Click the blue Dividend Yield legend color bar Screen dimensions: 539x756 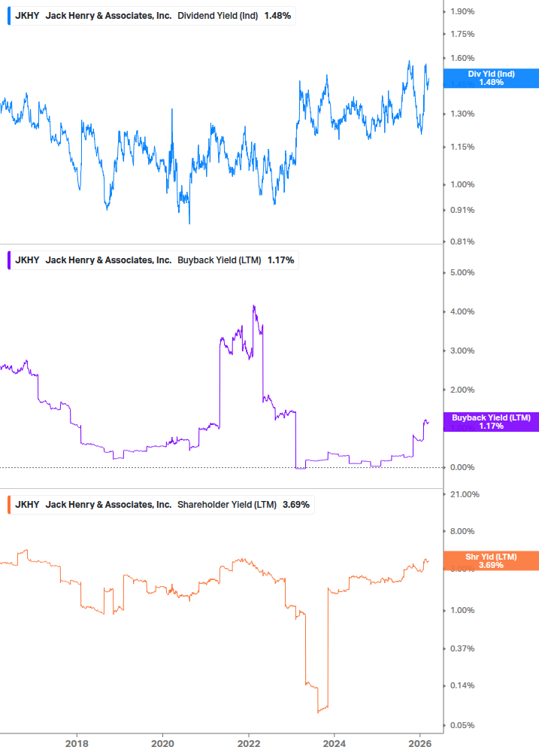(x=9, y=16)
